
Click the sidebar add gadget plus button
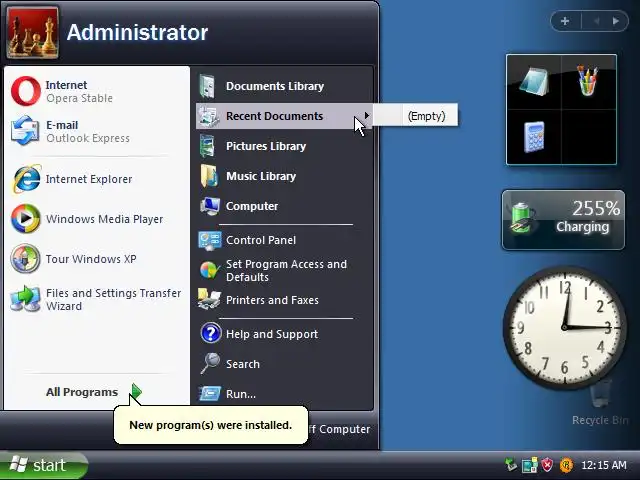[x=565, y=21]
